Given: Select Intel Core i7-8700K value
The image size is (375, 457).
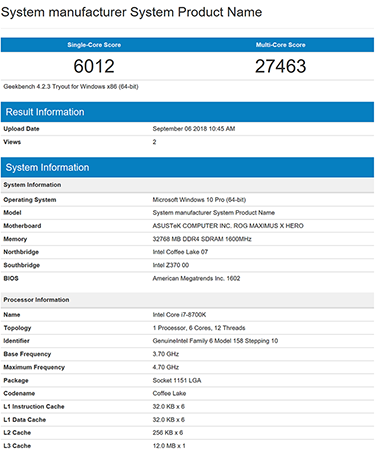Looking at the screenshot, I should pyautogui.click(x=179, y=315).
